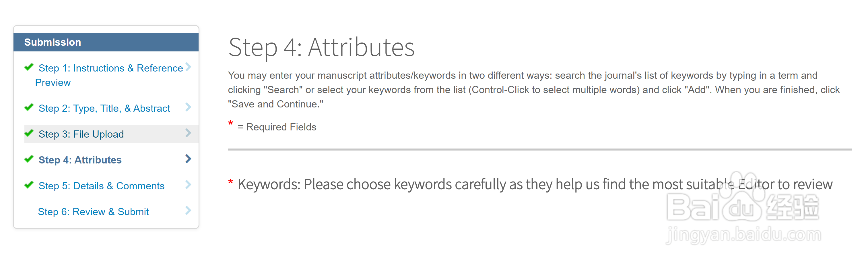Screen dimensions: 868x264
Task: Expand the Step 1 chevron arrow
Action: pyautogui.click(x=188, y=67)
